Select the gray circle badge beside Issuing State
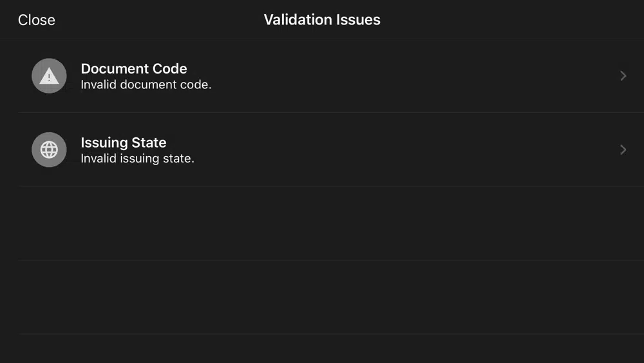Screen dimensions: 644x363 tap(49, 150)
